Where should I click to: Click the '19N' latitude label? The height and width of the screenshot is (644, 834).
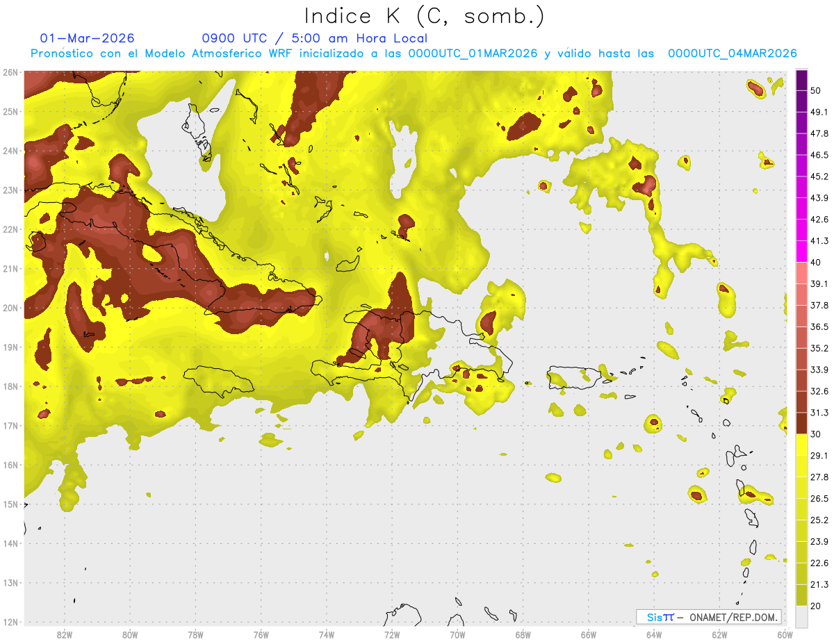coord(10,347)
